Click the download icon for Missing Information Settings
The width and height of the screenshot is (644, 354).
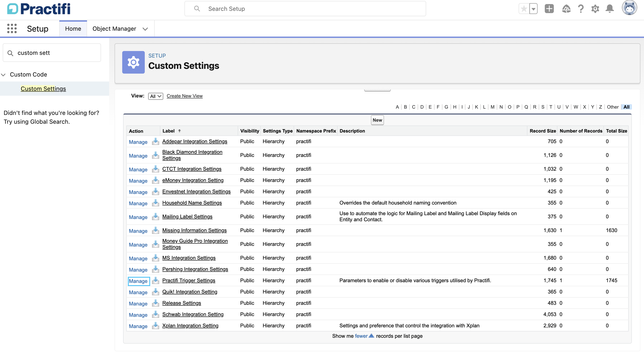[156, 230]
